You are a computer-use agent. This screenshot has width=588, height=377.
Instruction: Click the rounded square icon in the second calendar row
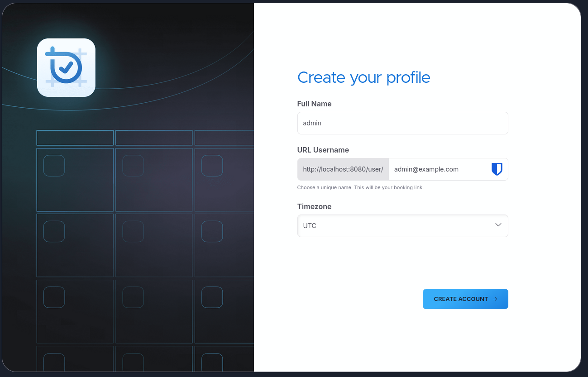[54, 231]
